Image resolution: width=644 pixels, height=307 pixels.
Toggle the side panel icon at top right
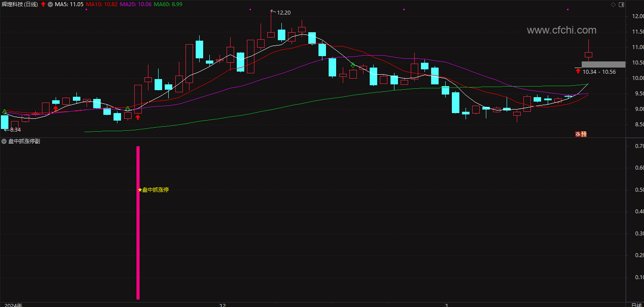[x=621, y=4]
